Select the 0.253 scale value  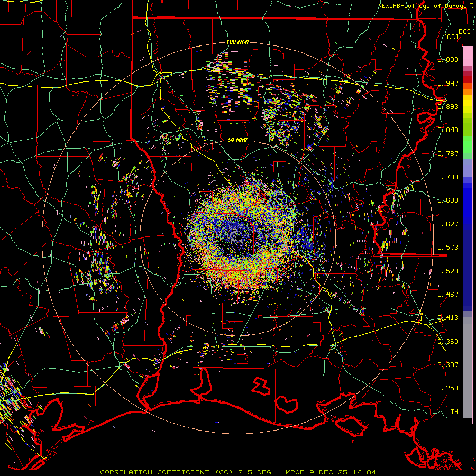[x=448, y=388]
